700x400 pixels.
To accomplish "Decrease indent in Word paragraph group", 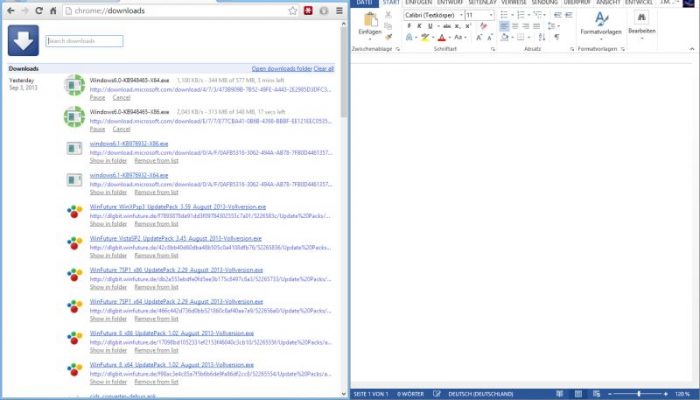I will (x=557, y=15).
